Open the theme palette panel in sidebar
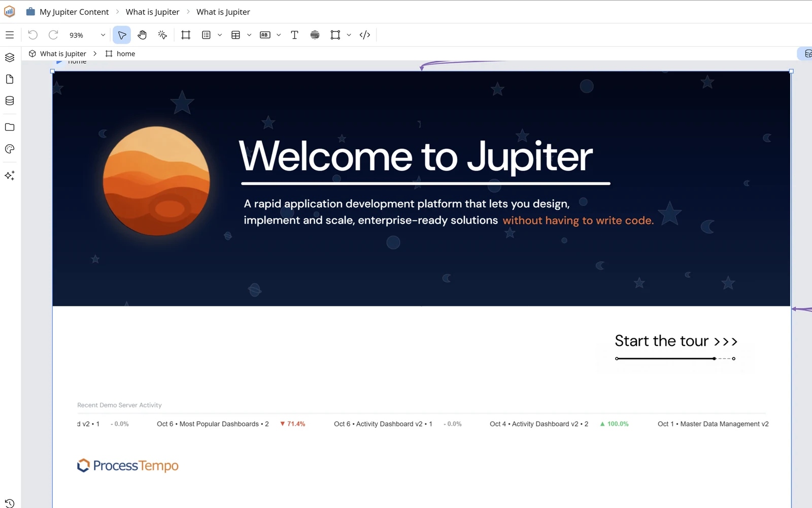The image size is (812, 508). pyautogui.click(x=10, y=149)
